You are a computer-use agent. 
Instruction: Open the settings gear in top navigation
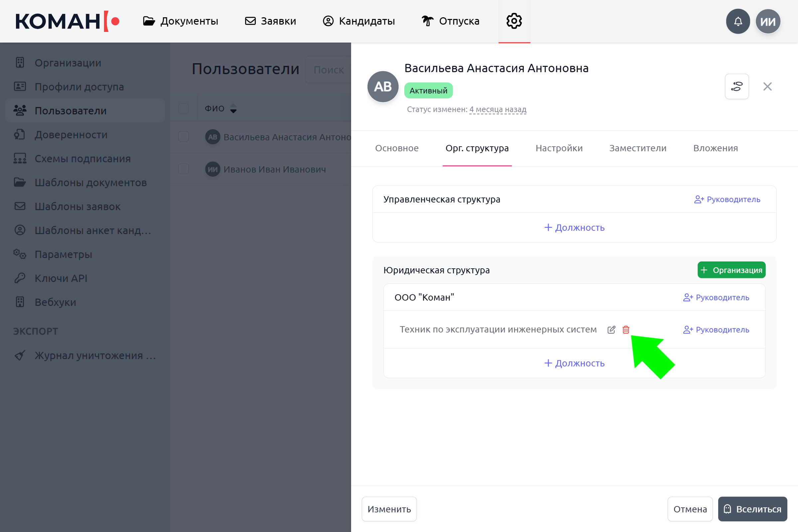pyautogui.click(x=514, y=21)
